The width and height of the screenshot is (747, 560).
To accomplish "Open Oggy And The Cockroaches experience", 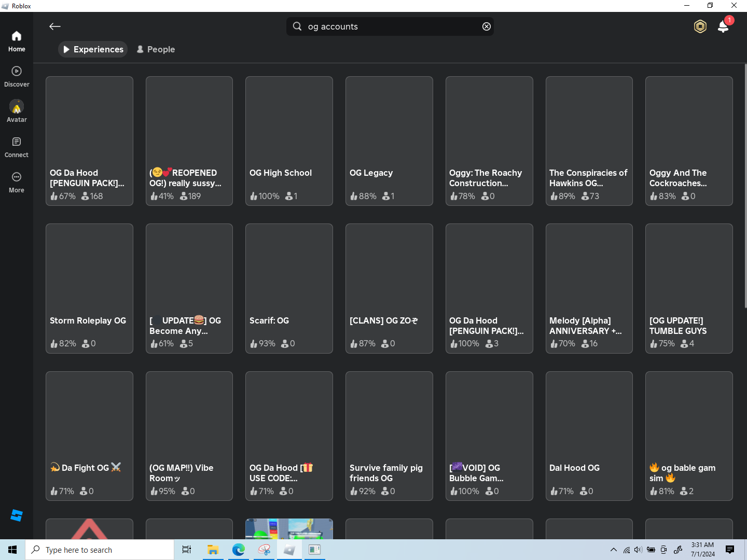I will click(689, 141).
